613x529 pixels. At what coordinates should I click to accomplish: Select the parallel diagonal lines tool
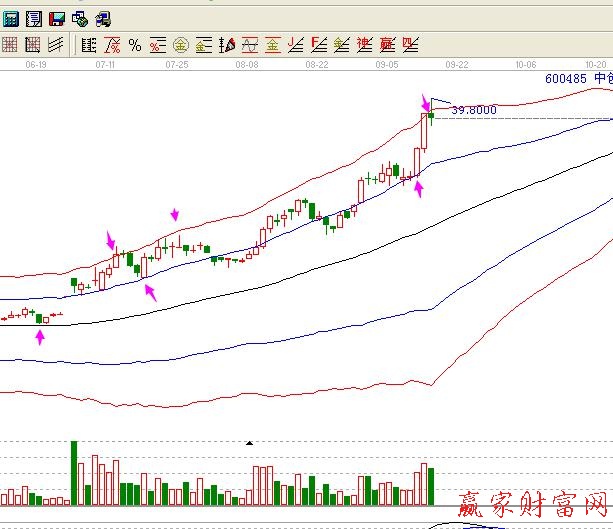tap(56, 44)
